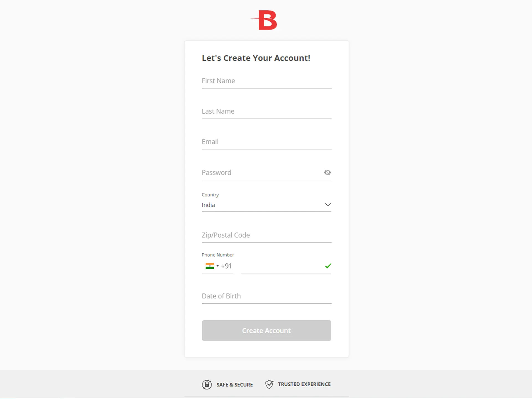The width and height of the screenshot is (532, 399).
Task: Click the Safe and Secure lock icon
Action: (207, 384)
